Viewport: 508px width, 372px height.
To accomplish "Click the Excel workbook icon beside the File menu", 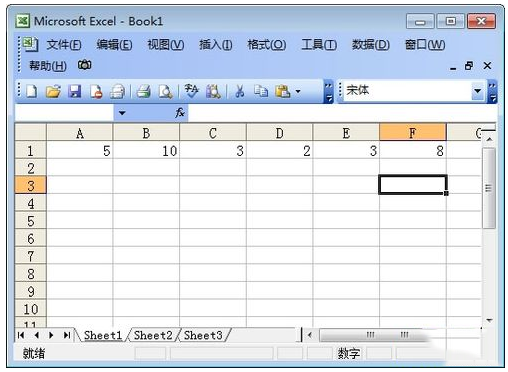I will [31, 44].
